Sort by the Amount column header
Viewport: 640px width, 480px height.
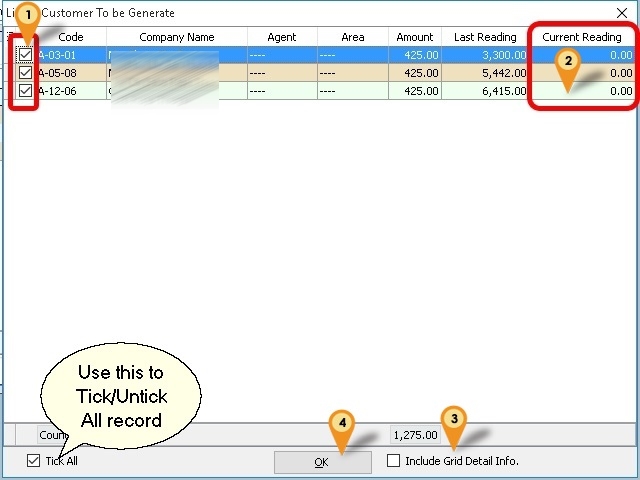(414, 37)
